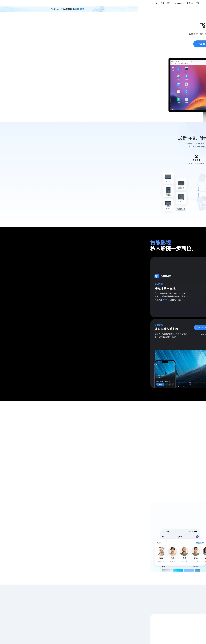Click the 飞牛 bull logo icon
The height and width of the screenshot is (644, 206).
151,3
